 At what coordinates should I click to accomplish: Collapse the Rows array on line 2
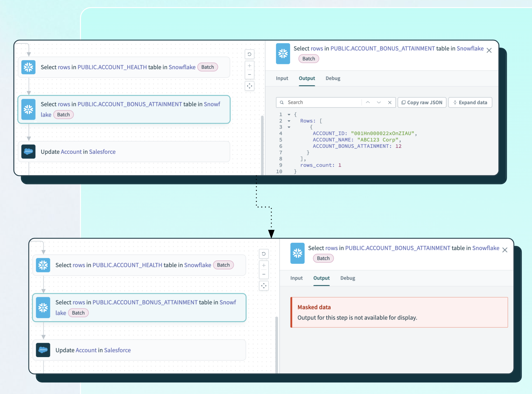289,121
